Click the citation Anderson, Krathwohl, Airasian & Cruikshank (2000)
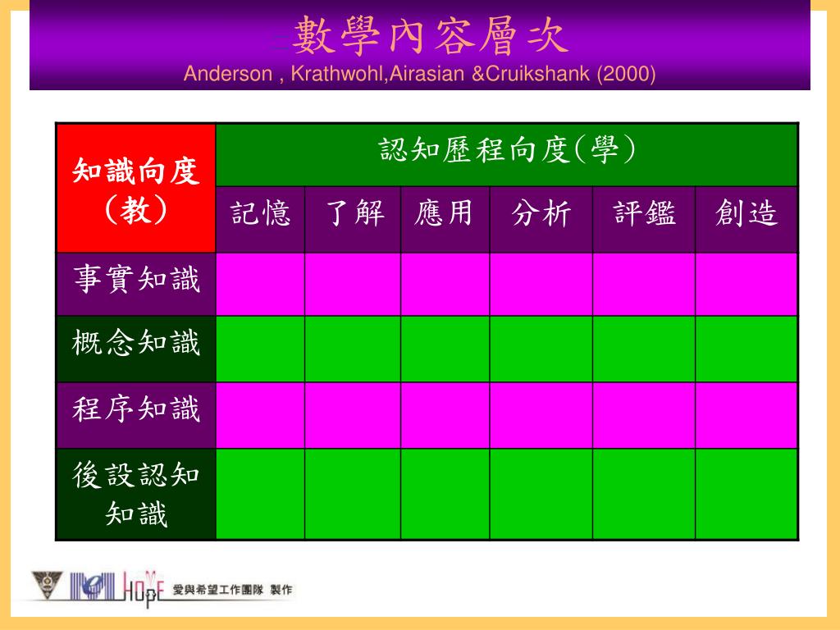 click(x=419, y=73)
